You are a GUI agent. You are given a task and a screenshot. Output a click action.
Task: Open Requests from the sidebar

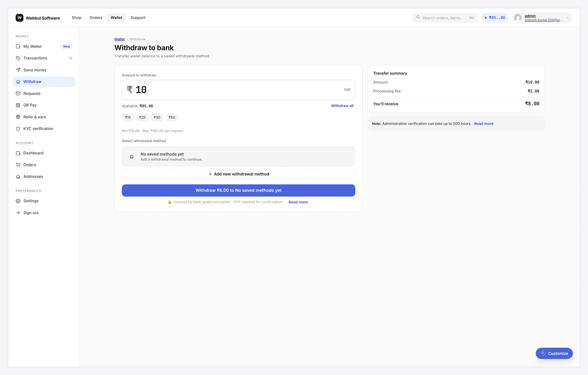click(44, 93)
